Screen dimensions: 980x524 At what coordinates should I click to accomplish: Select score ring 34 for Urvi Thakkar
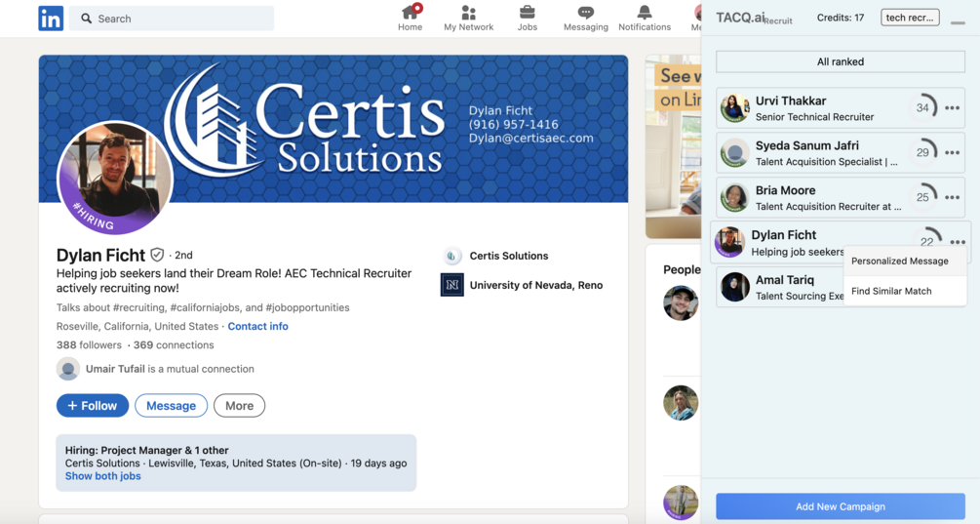(x=922, y=107)
